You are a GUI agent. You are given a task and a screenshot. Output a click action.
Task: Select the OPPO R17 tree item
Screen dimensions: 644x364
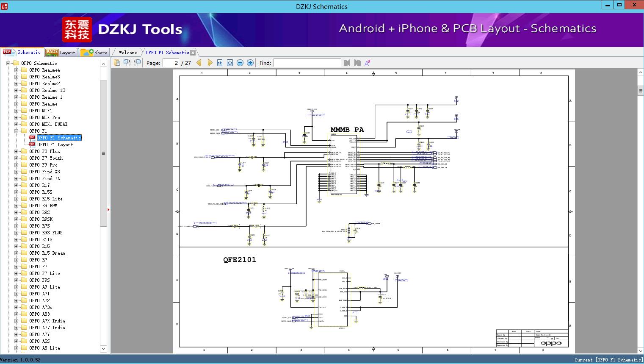(x=39, y=185)
